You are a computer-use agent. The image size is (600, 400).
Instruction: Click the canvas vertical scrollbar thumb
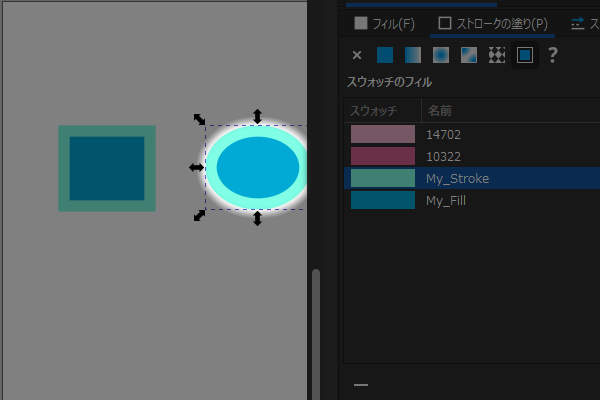point(315,334)
